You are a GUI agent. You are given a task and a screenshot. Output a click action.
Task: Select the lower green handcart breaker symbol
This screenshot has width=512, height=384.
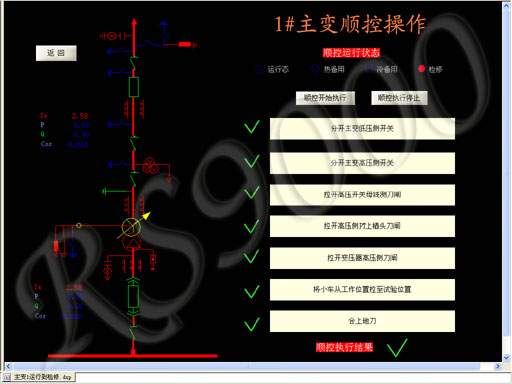133,296
